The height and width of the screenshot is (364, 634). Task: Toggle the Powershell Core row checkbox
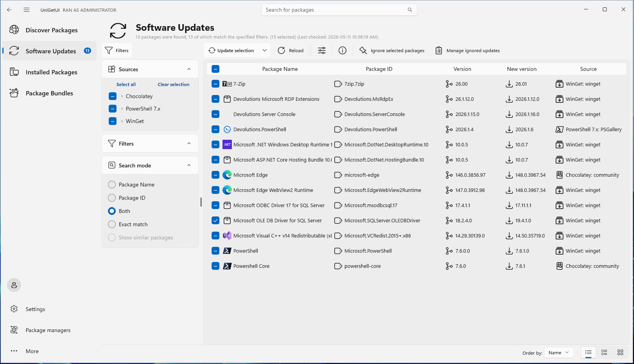[215, 266]
